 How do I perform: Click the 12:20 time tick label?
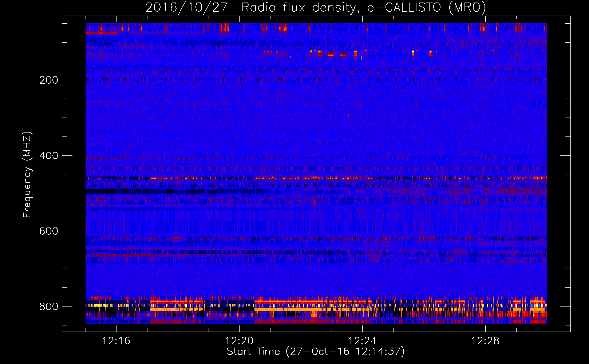click(239, 341)
